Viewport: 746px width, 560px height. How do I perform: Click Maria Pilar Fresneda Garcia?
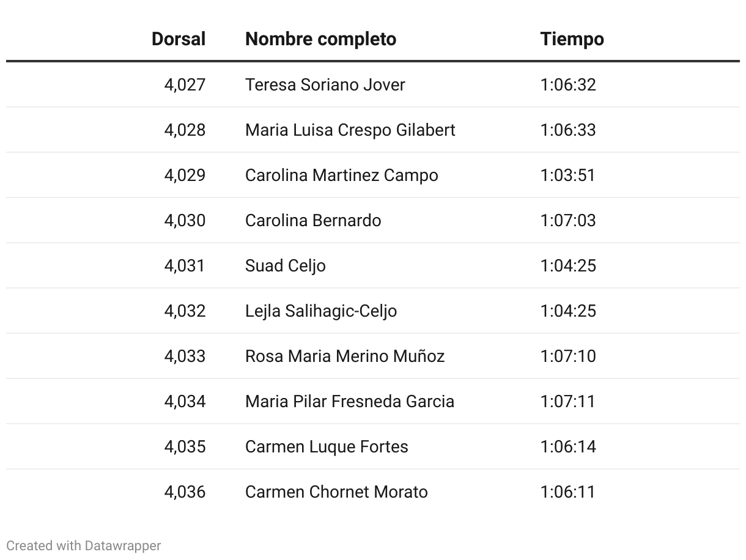pyautogui.click(x=350, y=401)
